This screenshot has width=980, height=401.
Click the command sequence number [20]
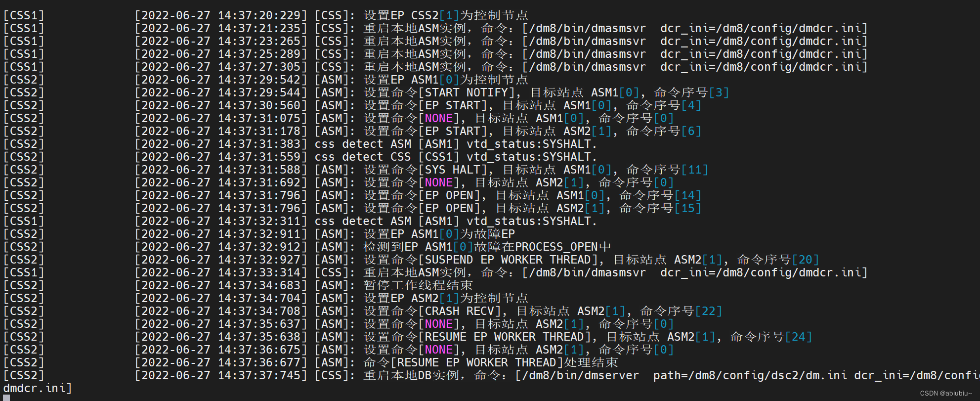tap(806, 260)
